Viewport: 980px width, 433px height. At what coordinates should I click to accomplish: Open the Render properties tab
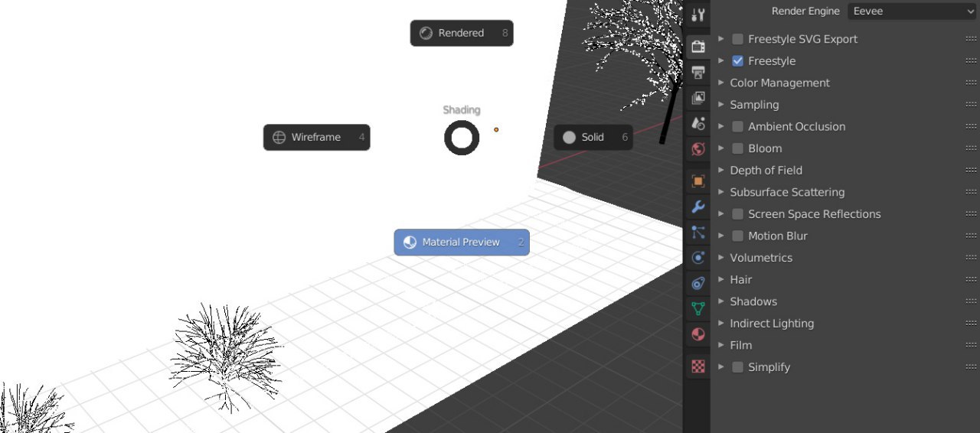click(x=697, y=47)
